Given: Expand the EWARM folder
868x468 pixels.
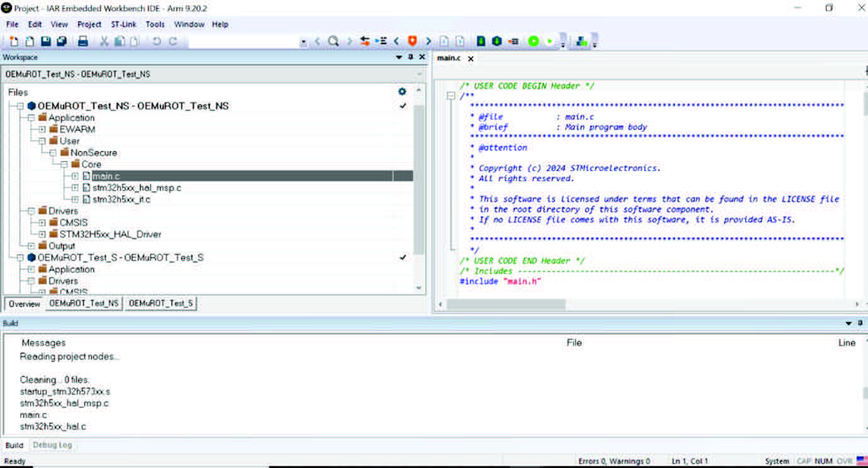Looking at the screenshot, I should tap(42, 130).
